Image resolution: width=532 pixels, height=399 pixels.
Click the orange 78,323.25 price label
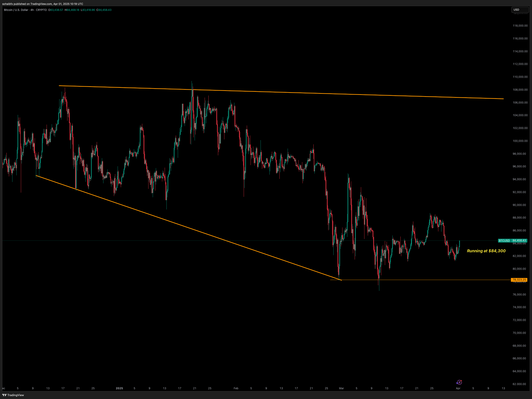click(519, 280)
